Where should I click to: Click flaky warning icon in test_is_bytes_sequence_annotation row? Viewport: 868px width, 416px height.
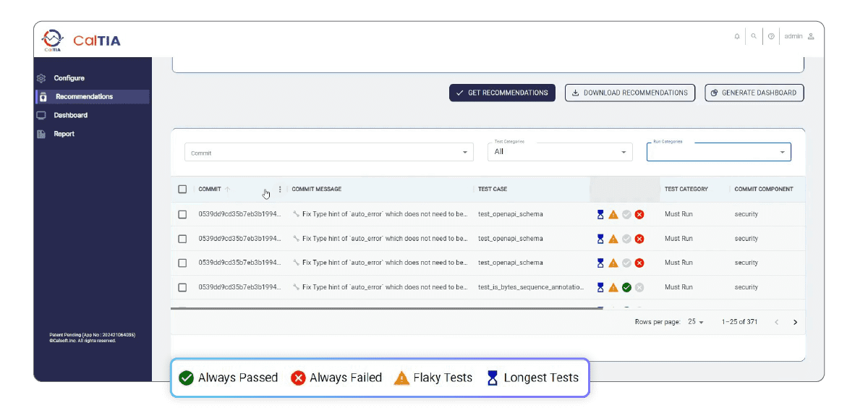(613, 287)
